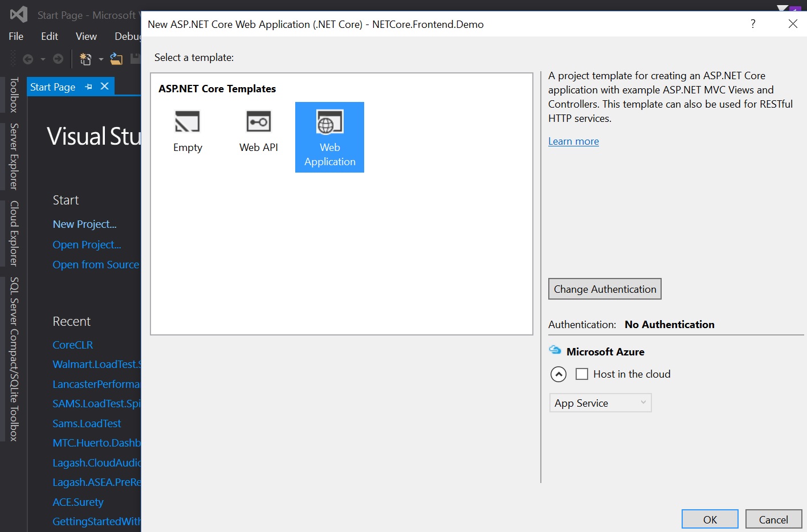Click the Navigate Backward toolbar icon
Screen dimensions: 807x532
(27, 59)
